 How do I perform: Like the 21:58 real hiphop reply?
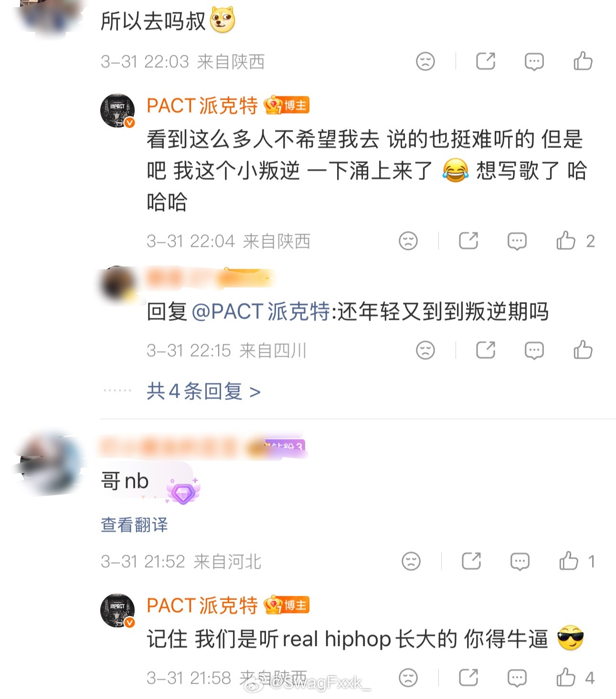(x=566, y=678)
